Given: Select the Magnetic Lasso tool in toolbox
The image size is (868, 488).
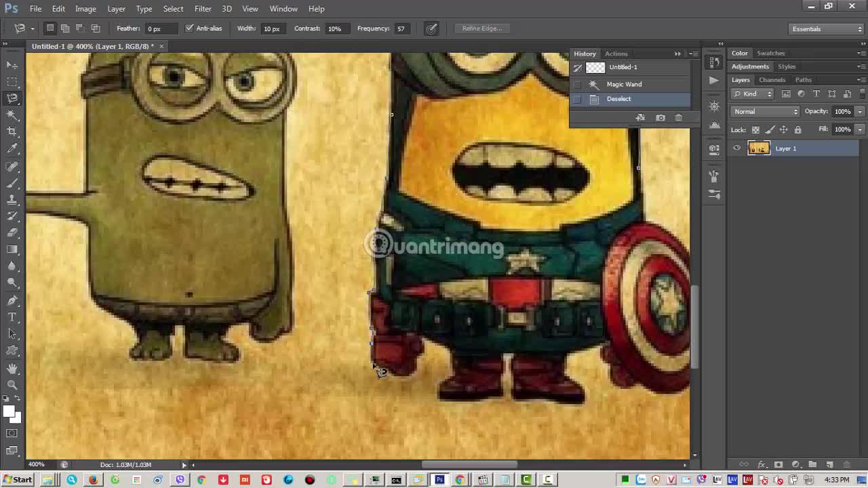Looking at the screenshot, I should click(x=12, y=99).
